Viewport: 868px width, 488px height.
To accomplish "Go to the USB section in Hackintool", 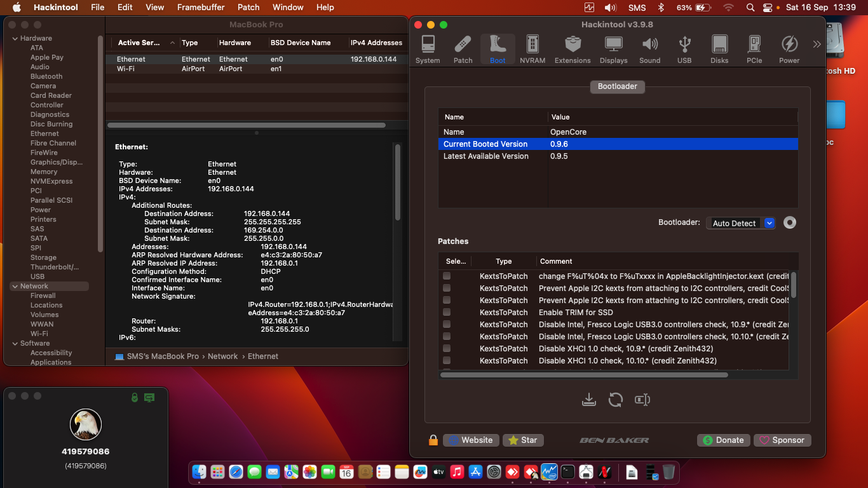I will pyautogui.click(x=684, y=50).
